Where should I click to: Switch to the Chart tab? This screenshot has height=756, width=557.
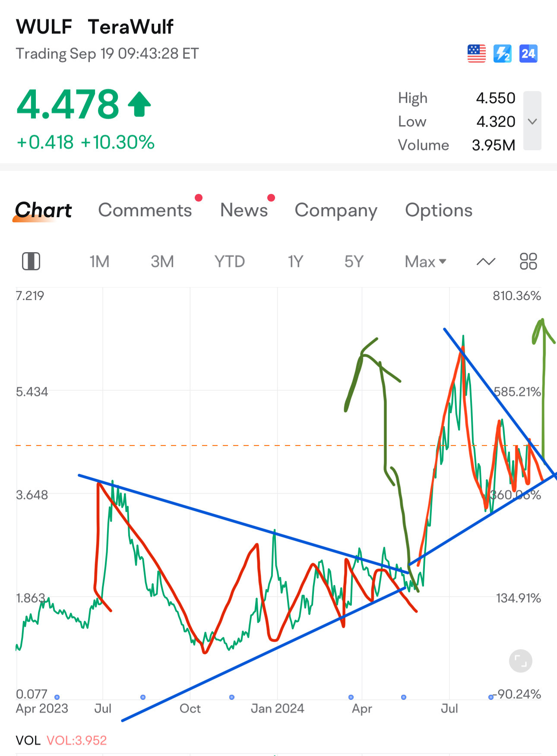pos(43,210)
